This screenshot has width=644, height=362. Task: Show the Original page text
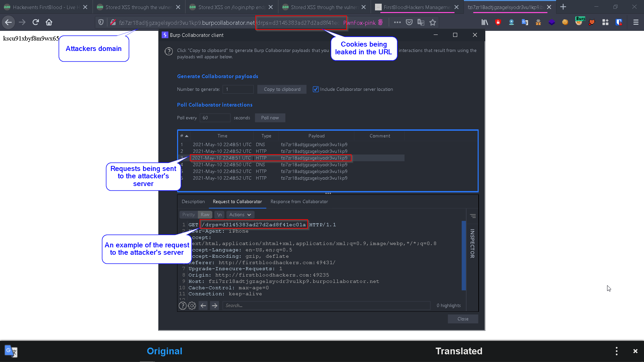click(x=164, y=351)
